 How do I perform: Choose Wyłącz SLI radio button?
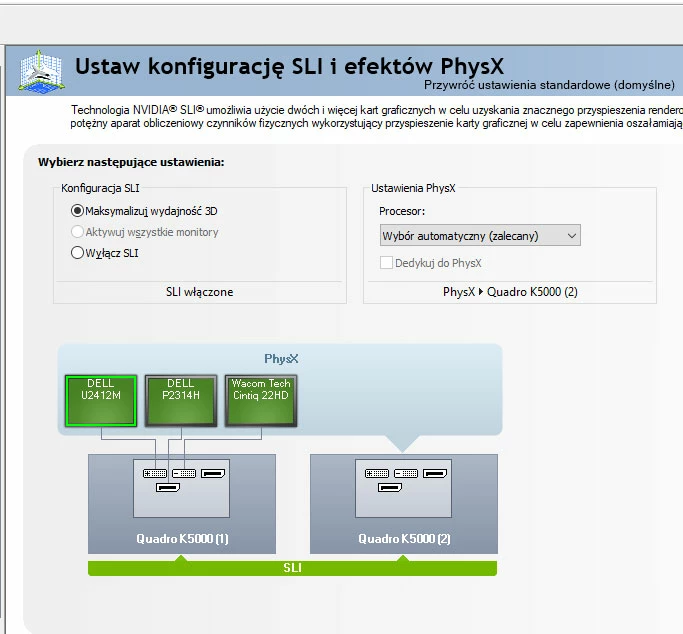77,253
